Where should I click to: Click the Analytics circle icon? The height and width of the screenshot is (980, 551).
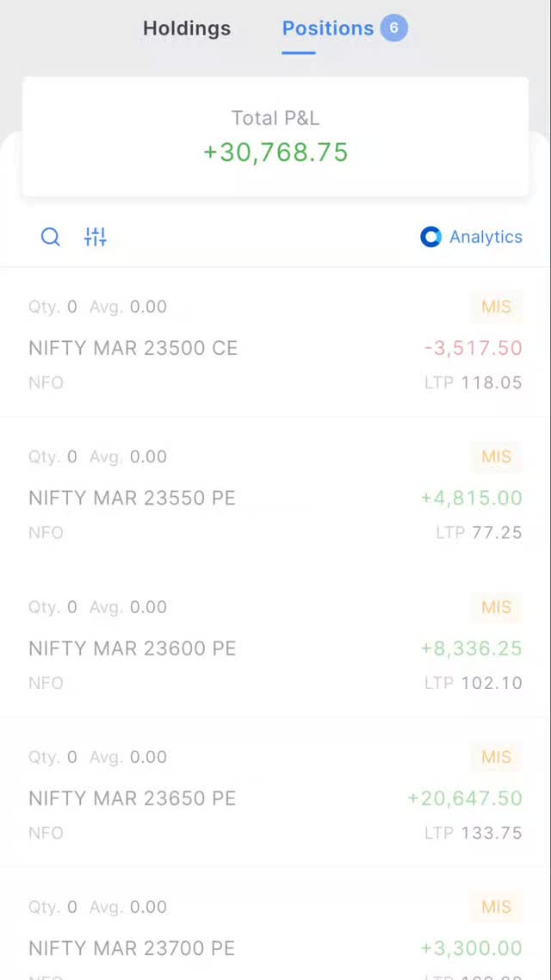tap(430, 237)
